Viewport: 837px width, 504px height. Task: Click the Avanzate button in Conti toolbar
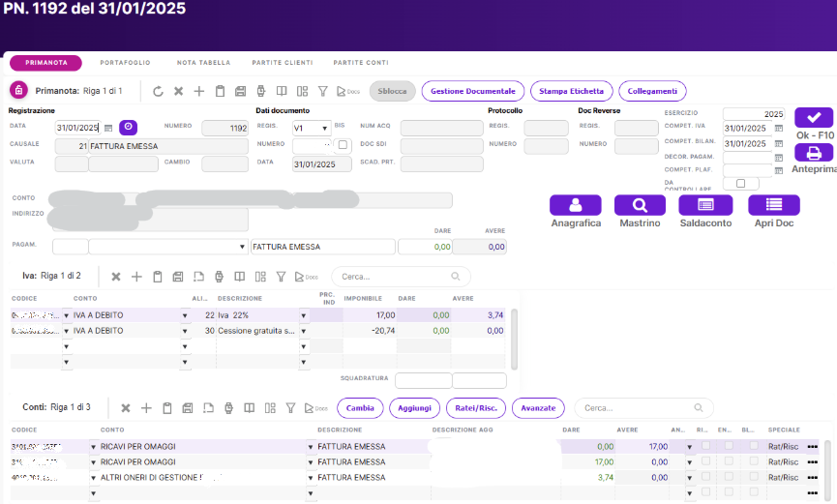pos(538,408)
